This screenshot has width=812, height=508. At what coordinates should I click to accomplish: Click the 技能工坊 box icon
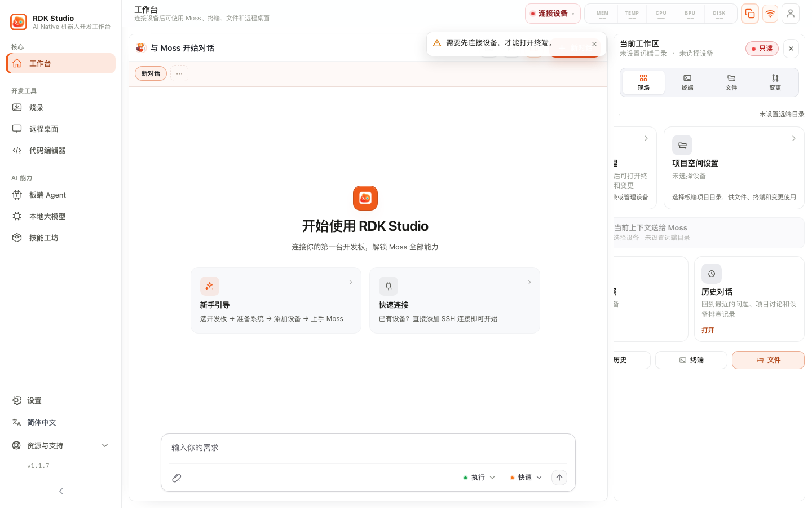[x=17, y=238]
